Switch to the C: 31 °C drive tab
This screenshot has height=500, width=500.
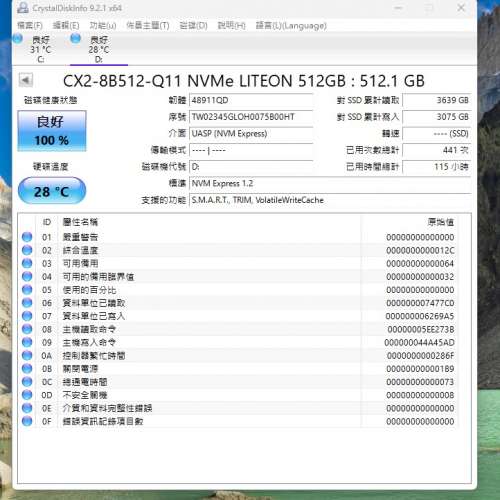pyautogui.click(x=41, y=49)
